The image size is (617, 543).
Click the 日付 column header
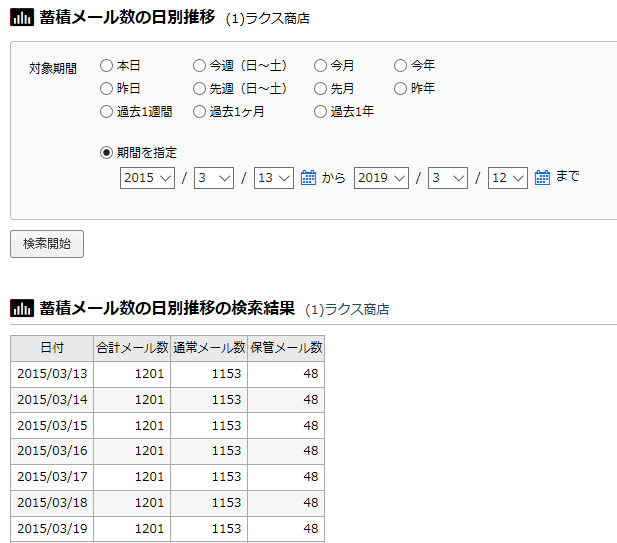point(52,348)
